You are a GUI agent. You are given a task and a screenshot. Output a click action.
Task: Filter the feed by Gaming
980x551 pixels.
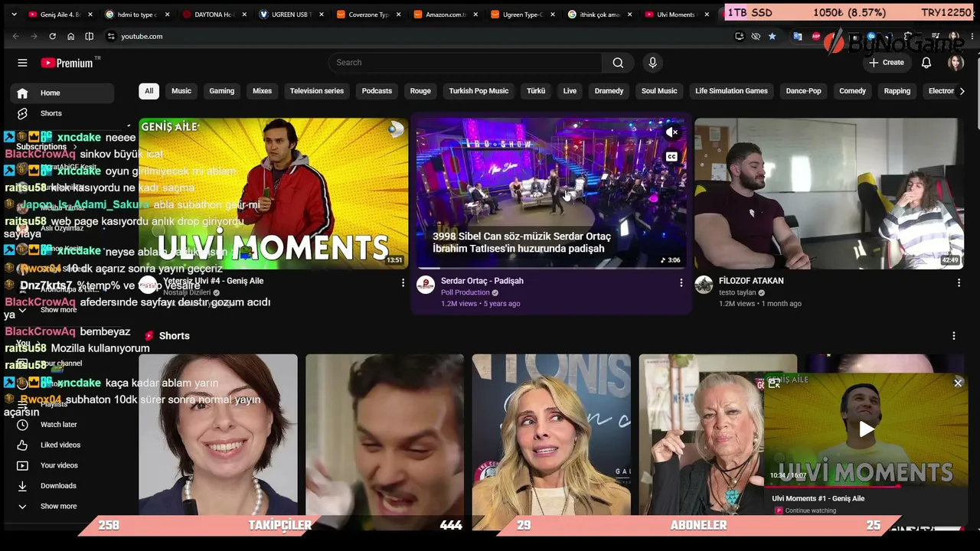click(x=222, y=91)
